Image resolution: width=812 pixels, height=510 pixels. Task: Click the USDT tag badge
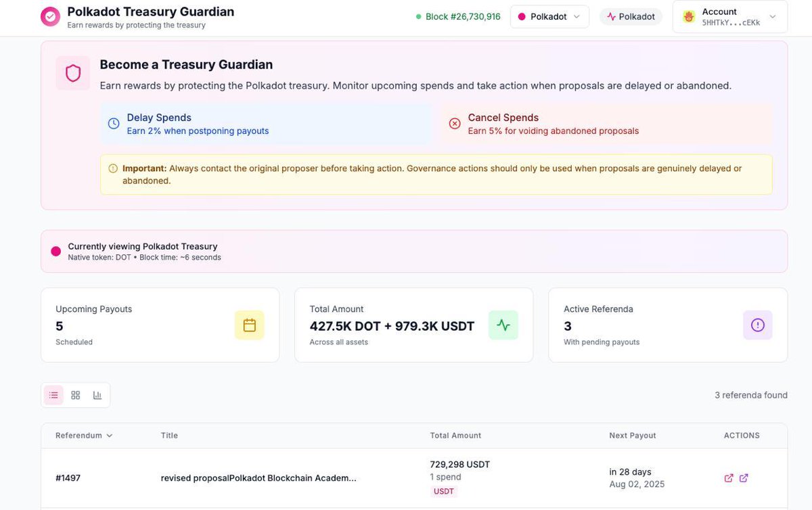[444, 492]
